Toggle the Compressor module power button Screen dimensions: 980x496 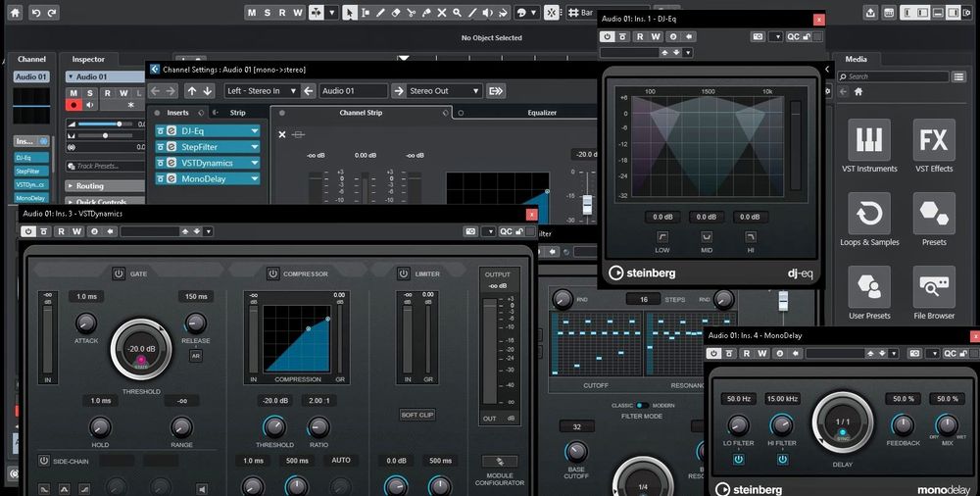pos(272,273)
